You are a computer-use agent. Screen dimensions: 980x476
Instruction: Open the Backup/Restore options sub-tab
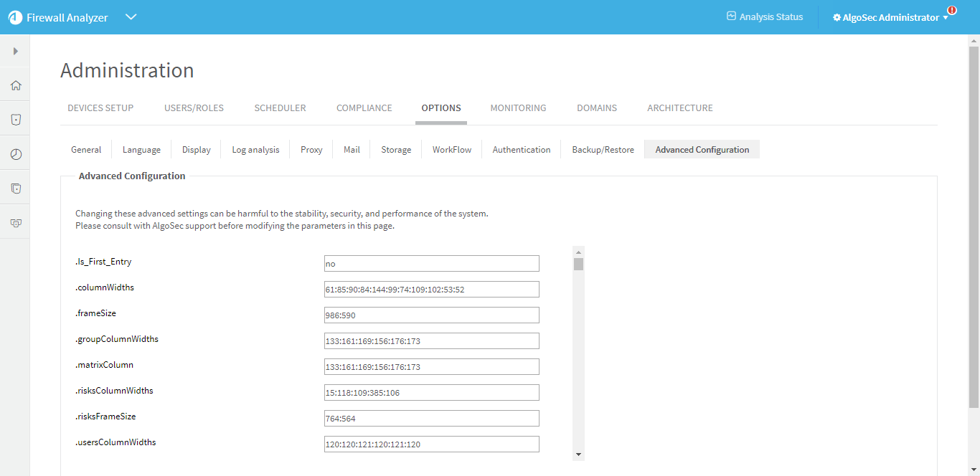(x=603, y=150)
